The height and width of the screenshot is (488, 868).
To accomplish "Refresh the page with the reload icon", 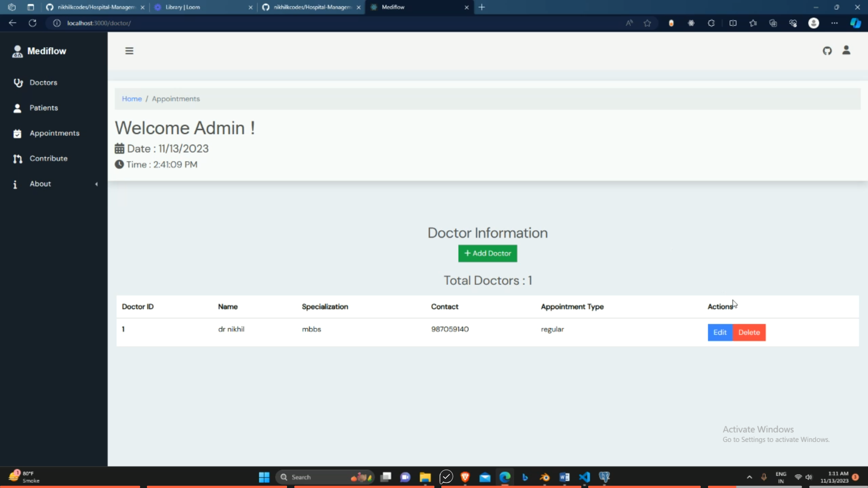I will [x=33, y=23].
